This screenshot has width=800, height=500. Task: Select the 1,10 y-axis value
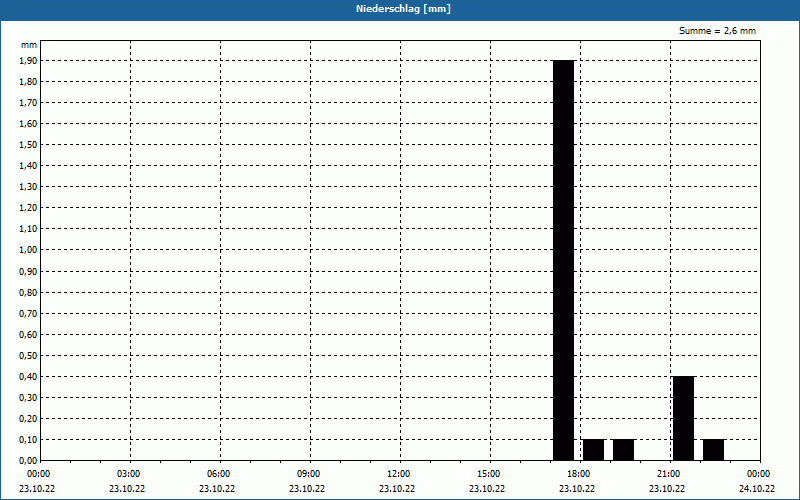(28, 229)
